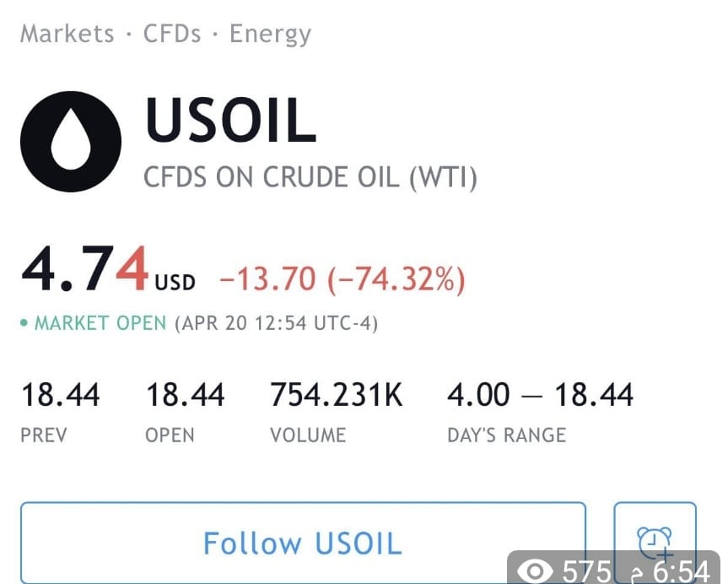Viewport: 728px width, 584px height.
Task: Follow USOIL symbol
Action: [x=303, y=543]
